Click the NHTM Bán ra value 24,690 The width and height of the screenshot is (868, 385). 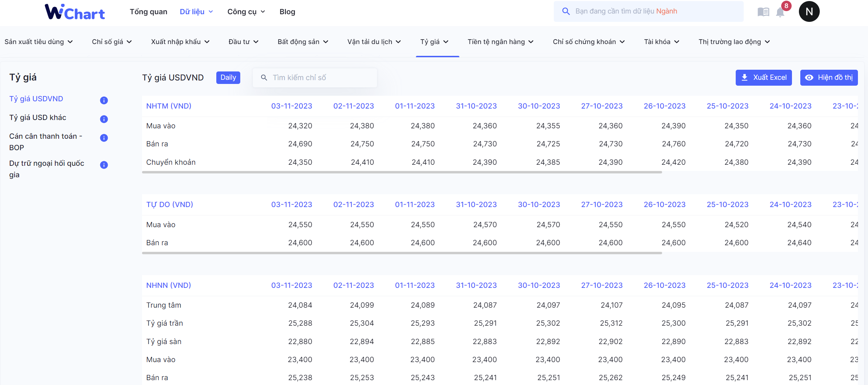(300, 144)
